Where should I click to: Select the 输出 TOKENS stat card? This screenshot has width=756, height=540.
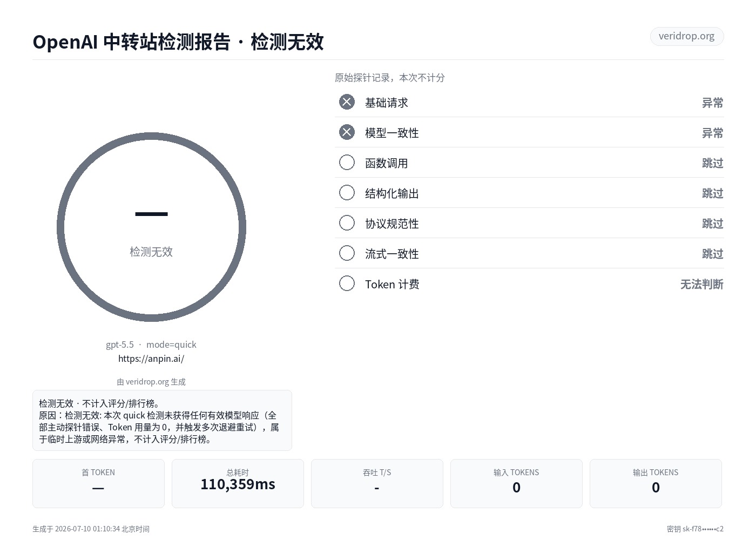(656, 483)
